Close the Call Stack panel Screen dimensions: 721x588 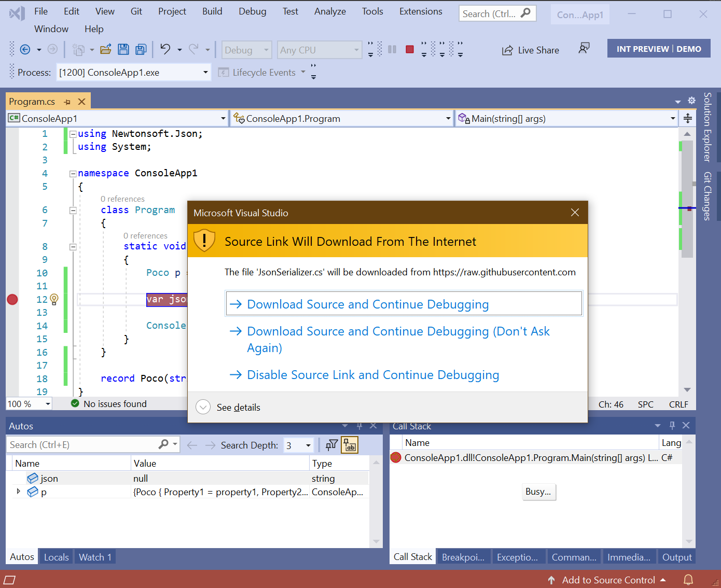(686, 425)
